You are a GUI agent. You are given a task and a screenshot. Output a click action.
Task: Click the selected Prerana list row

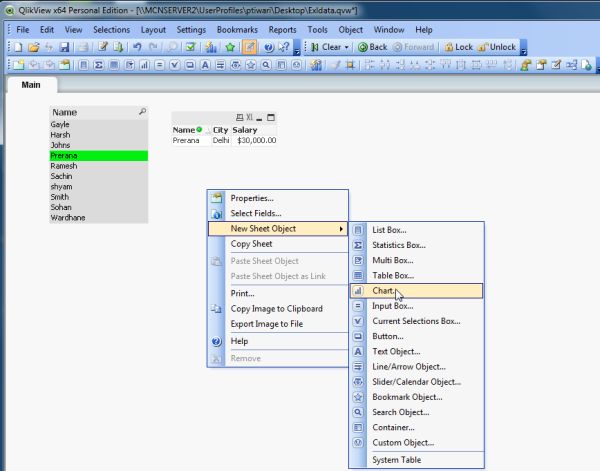(99, 156)
